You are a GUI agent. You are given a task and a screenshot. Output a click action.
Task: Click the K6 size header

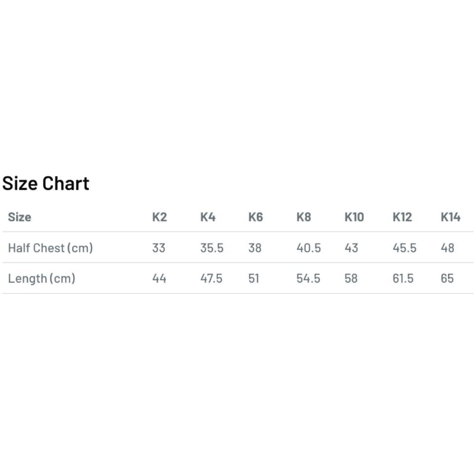[255, 217]
